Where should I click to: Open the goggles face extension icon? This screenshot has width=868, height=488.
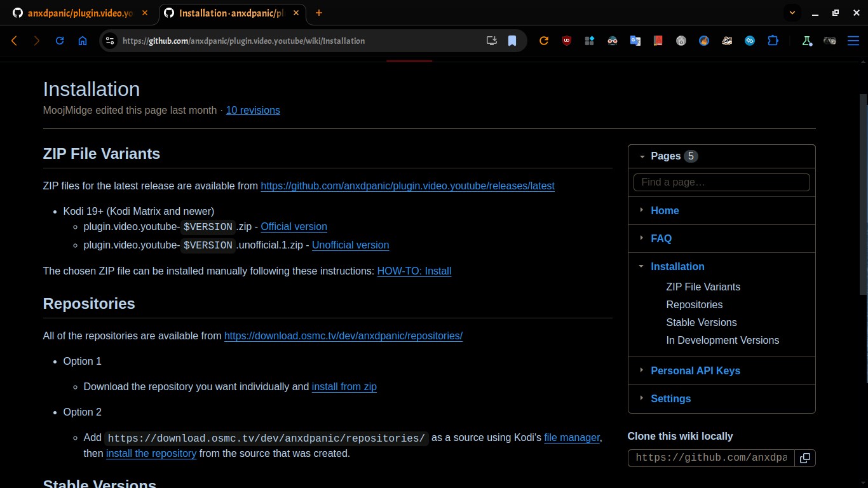613,41
